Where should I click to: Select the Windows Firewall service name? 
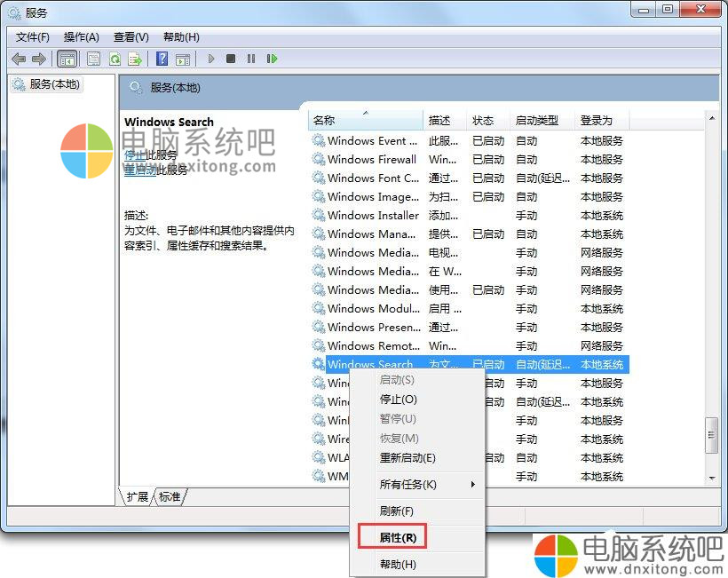pyautogui.click(x=372, y=159)
